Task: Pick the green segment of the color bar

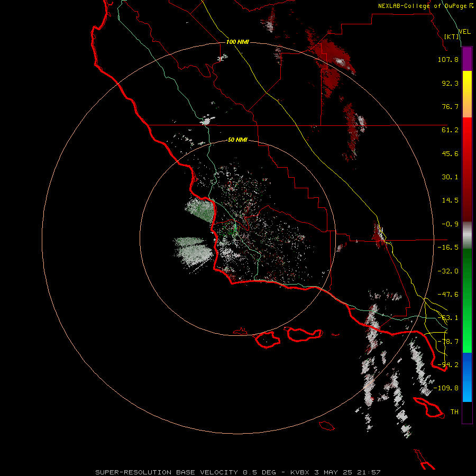Action: pos(467,300)
